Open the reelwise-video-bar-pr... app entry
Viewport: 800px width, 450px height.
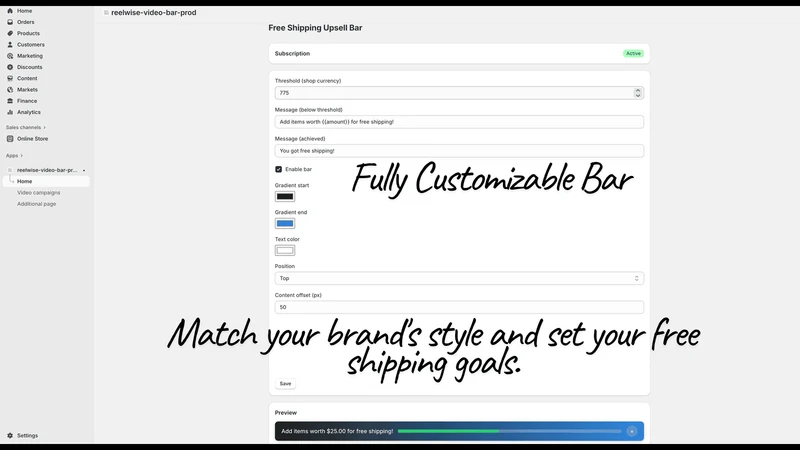(x=47, y=170)
